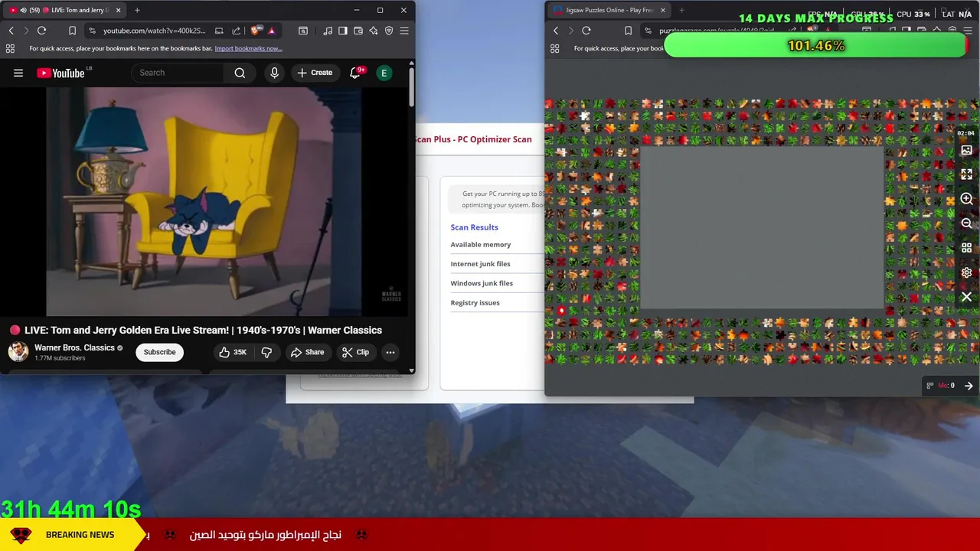This screenshot has height=551, width=980.
Task: Focus the YouTube Search field
Action: pyautogui.click(x=178, y=73)
